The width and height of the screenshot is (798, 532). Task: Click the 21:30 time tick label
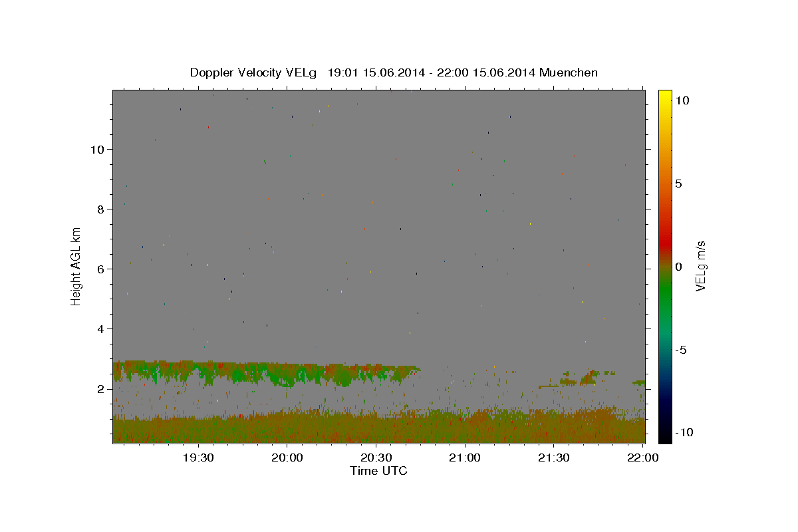click(x=553, y=458)
